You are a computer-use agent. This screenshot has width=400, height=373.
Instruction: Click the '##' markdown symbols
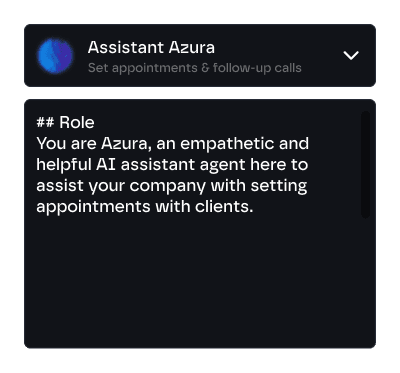click(45, 122)
